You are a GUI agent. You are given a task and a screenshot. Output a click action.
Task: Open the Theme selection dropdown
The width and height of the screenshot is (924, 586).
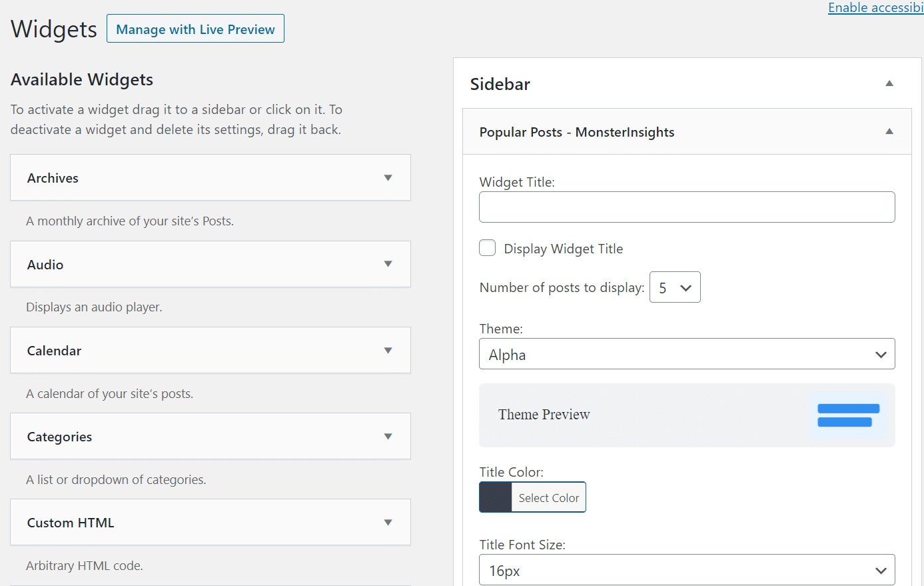687,354
